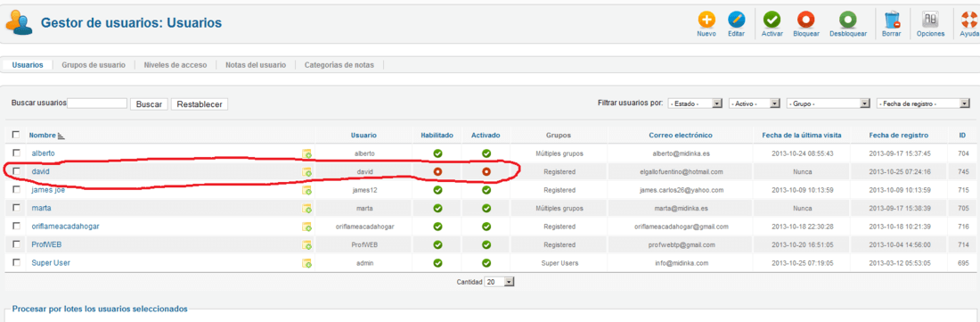Sort by Fecha de la última visita
The image size is (980, 322).
802,136
